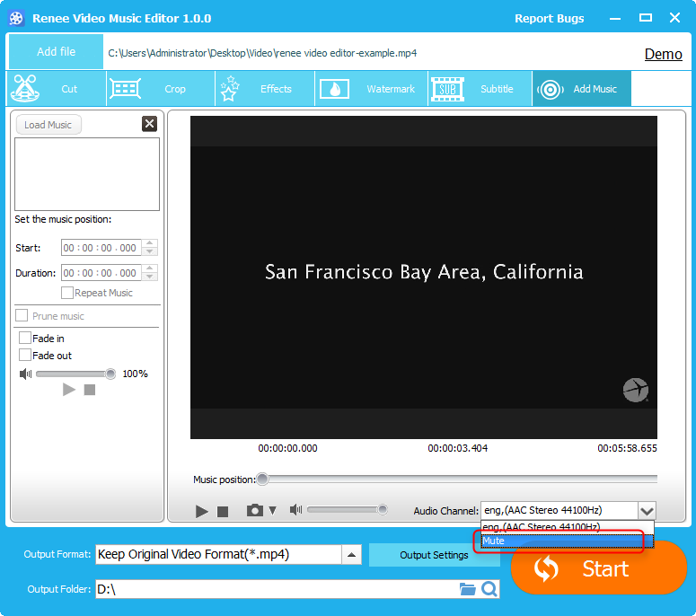The width and height of the screenshot is (696, 616).
Task: Stop video playback in the preview panel
Action: (x=223, y=511)
